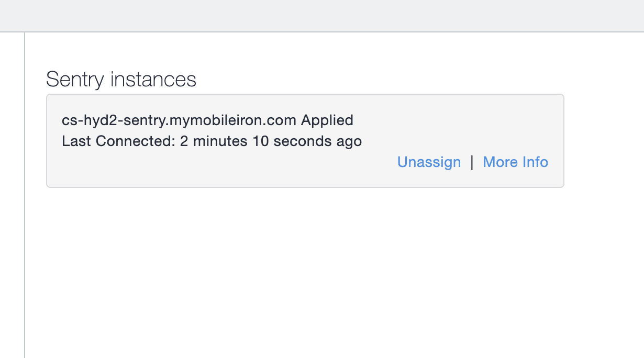Click the "Sentry instances" heading
Image resolution: width=644 pixels, height=358 pixels.
click(x=121, y=80)
